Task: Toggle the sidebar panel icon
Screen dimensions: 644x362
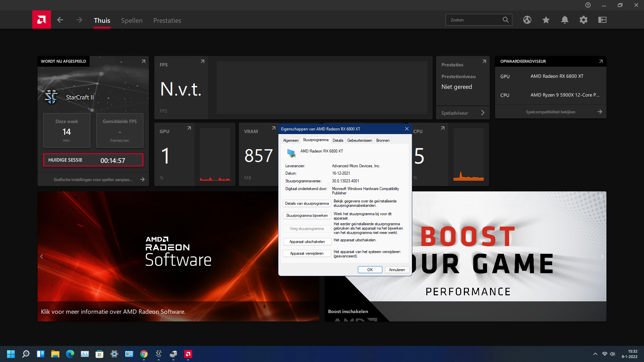Action: pyautogui.click(x=602, y=20)
